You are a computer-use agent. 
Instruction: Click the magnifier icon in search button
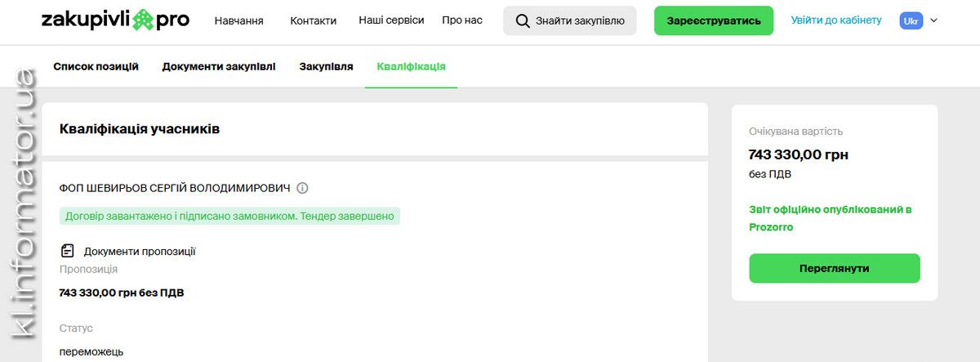click(523, 20)
